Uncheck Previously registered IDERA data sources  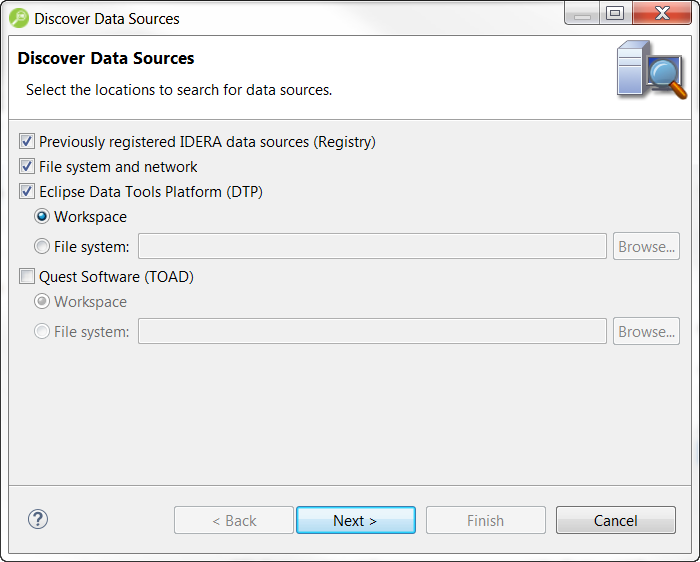pyautogui.click(x=27, y=142)
